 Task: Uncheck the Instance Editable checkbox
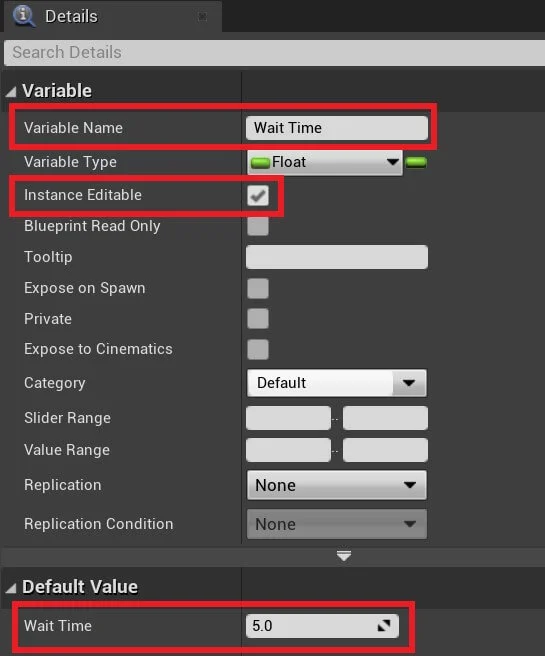pos(258,195)
